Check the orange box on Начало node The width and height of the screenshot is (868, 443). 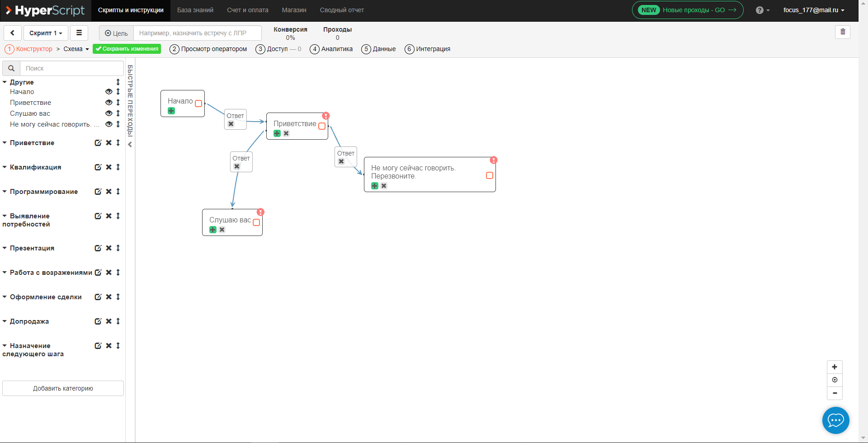(198, 104)
